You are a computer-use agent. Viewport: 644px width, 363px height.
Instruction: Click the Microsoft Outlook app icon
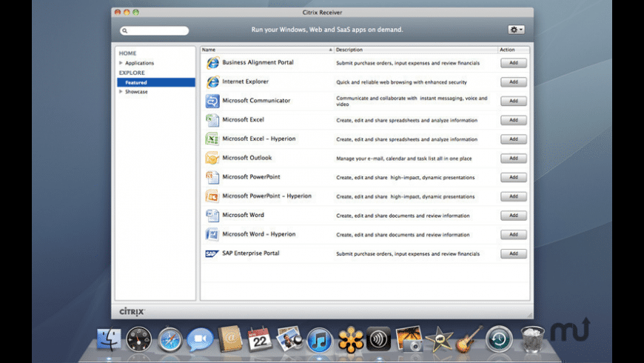click(212, 158)
